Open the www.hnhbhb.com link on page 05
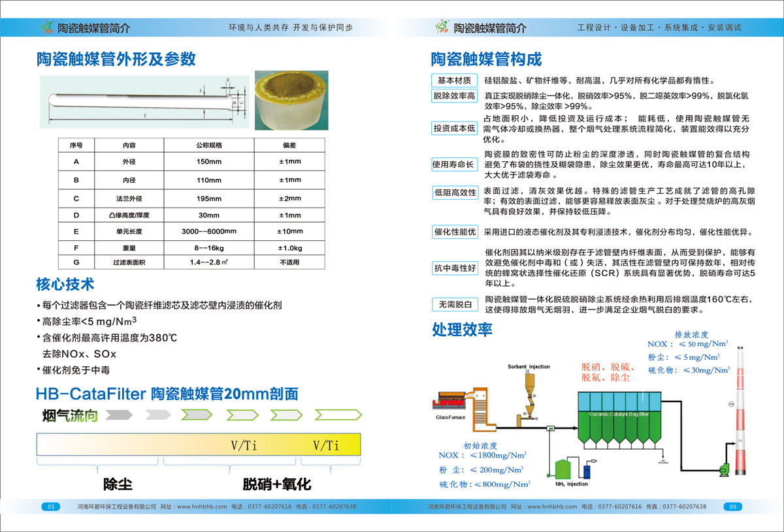The image size is (784, 532). 202,507
